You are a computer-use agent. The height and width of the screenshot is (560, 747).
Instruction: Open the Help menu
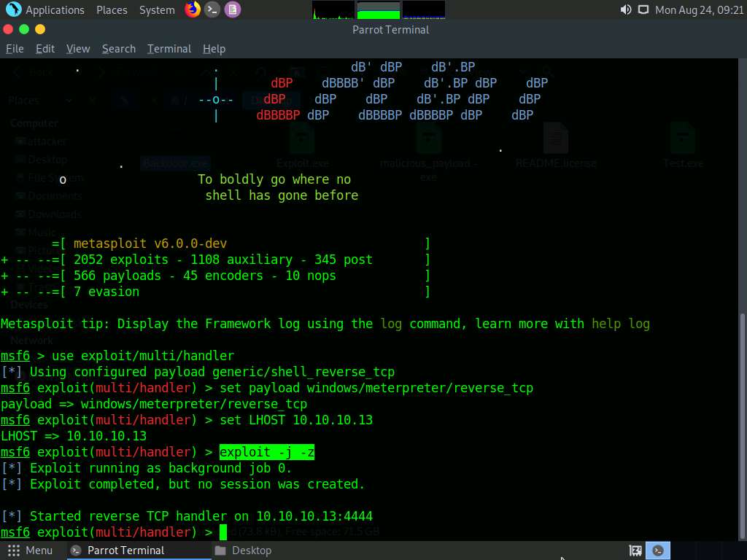214,49
